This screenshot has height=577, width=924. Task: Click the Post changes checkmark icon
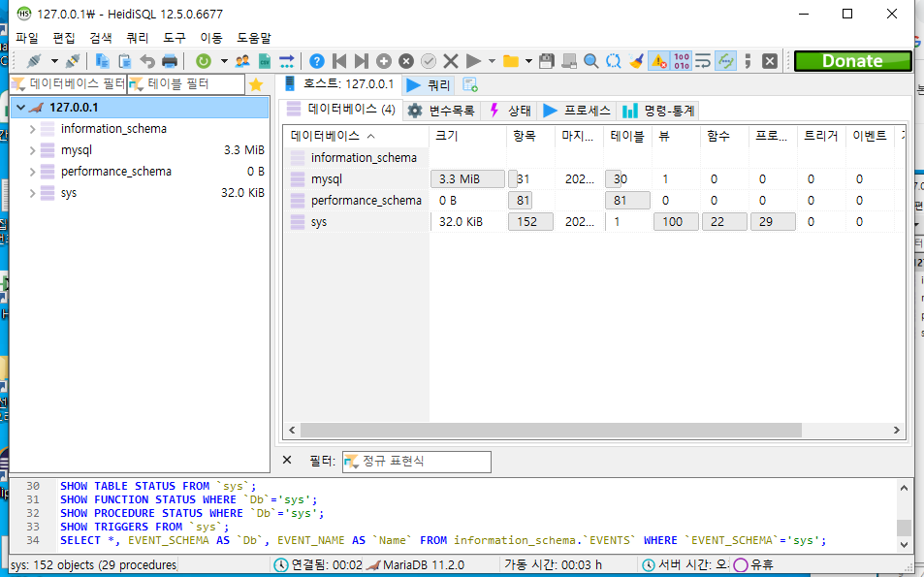[x=429, y=61]
